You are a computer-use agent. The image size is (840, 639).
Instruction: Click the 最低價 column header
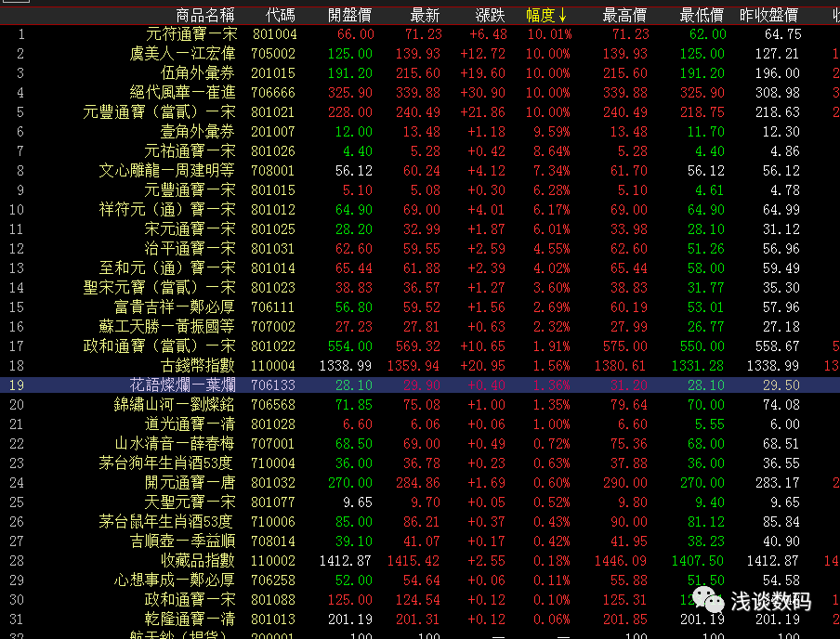[702, 16]
